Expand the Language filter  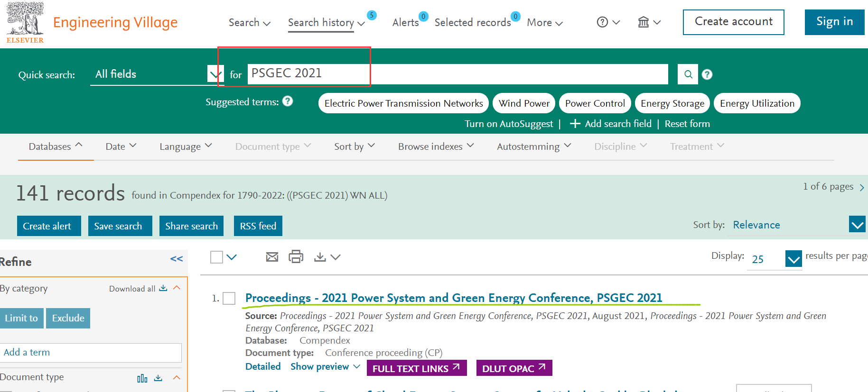(x=186, y=146)
